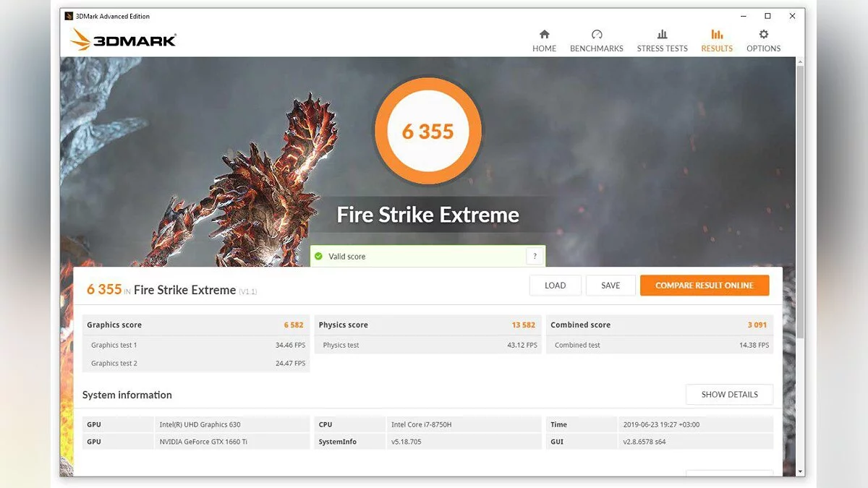Open Options via the gear icon
Screen dimensions: 868x488
[763, 34]
